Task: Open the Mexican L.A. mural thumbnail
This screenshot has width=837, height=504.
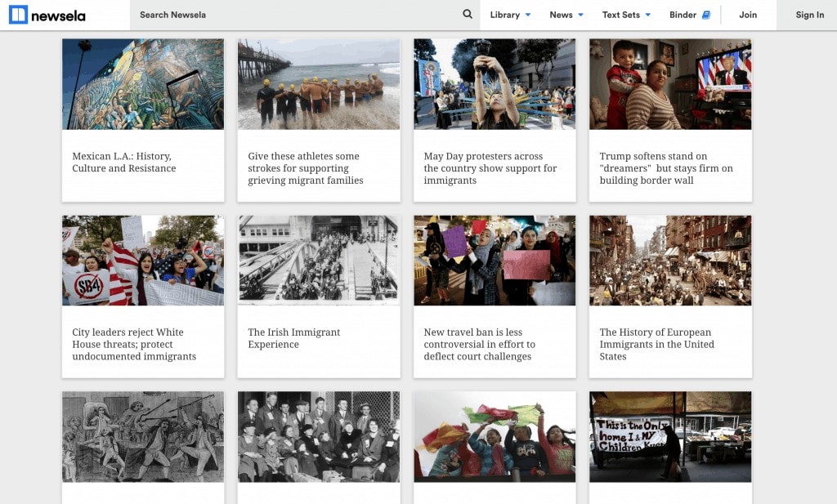Action: point(143,84)
